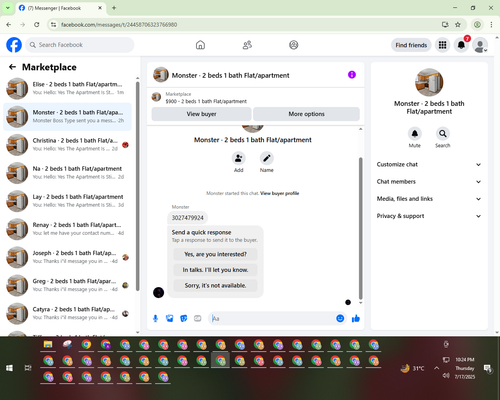Send quick response 'In talks. I'll let you know.'
Viewport: 500px width, 400px height.
click(215, 270)
